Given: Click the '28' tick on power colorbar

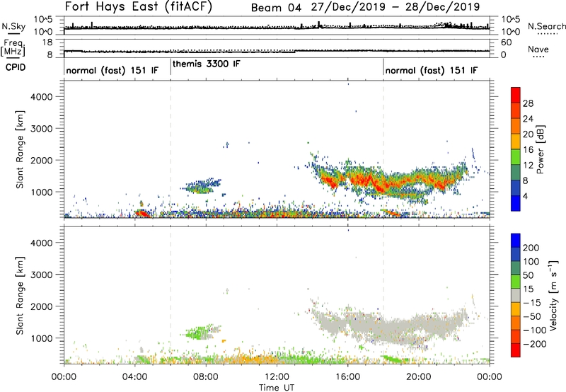Looking at the screenshot, I should pos(528,103).
